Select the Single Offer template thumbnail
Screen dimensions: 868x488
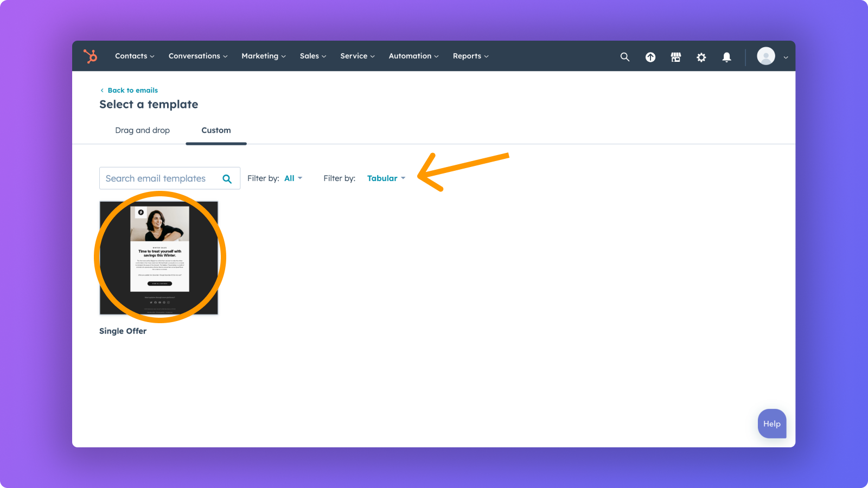point(158,258)
